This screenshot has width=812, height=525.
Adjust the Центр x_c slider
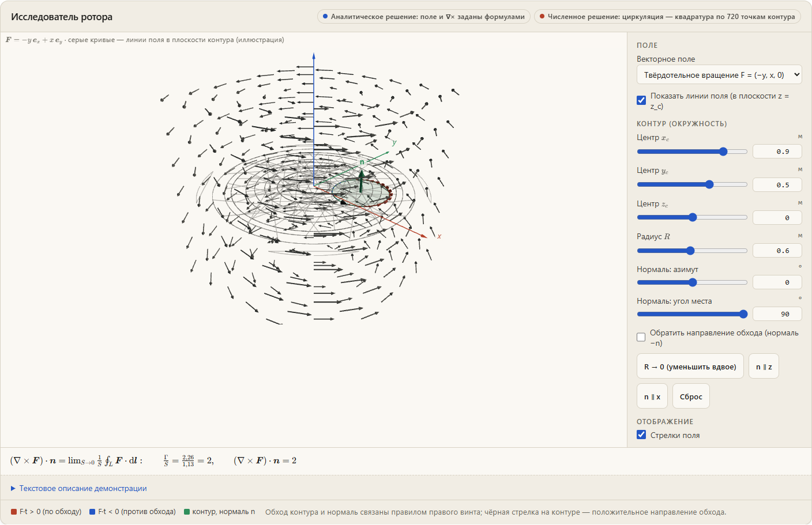point(692,152)
